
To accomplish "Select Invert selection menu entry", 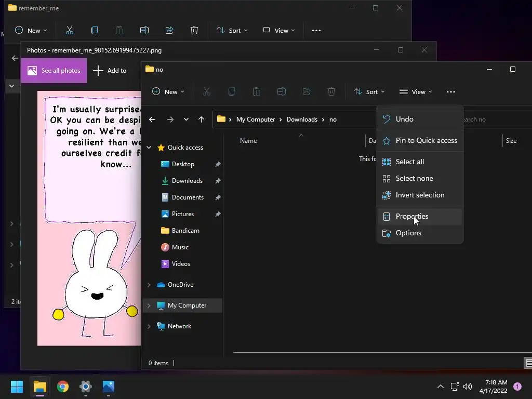I will pos(420,195).
